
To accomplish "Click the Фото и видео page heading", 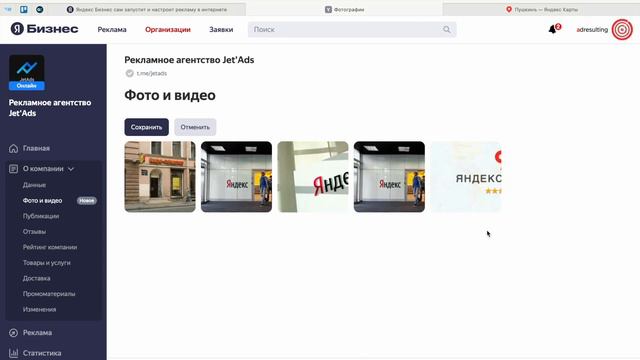I will 170,95.
